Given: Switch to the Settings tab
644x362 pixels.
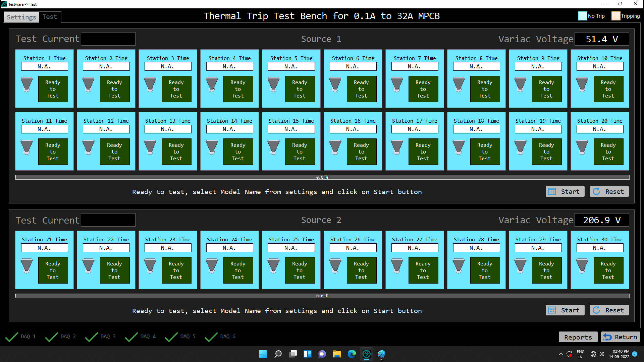Looking at the screenshot, I should (x=21, y=17).
